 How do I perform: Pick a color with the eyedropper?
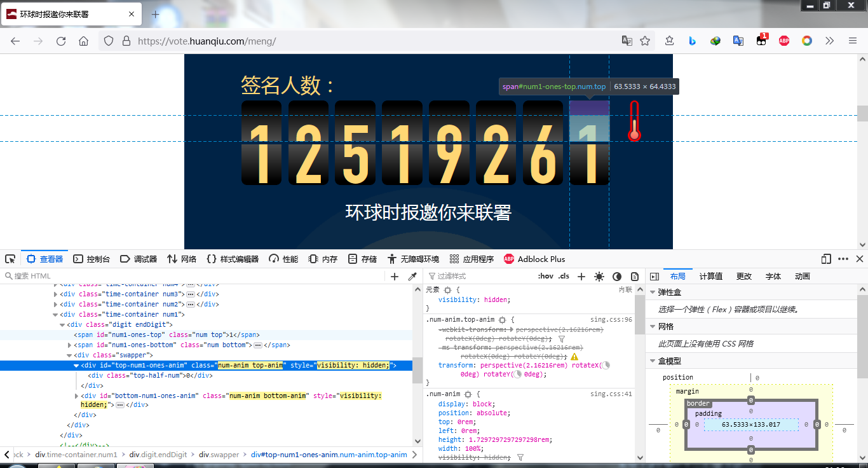point(412,276)
